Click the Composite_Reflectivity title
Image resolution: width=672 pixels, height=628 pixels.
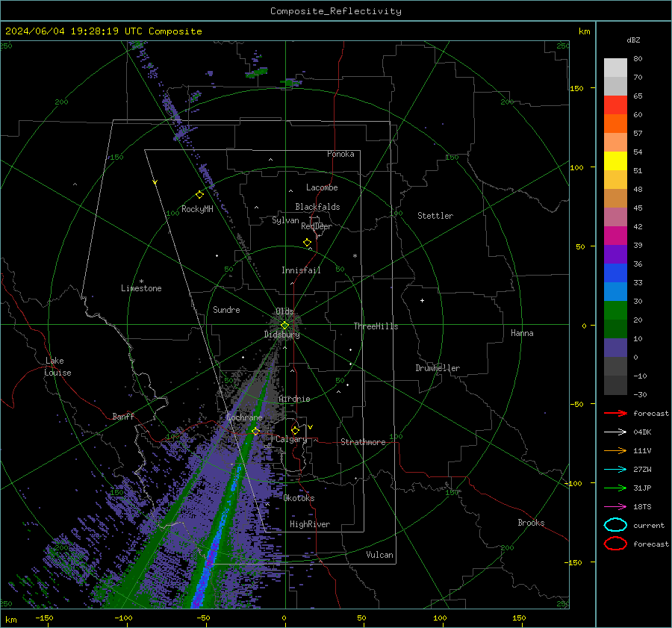pyautogui.click(x=336, y=11)
